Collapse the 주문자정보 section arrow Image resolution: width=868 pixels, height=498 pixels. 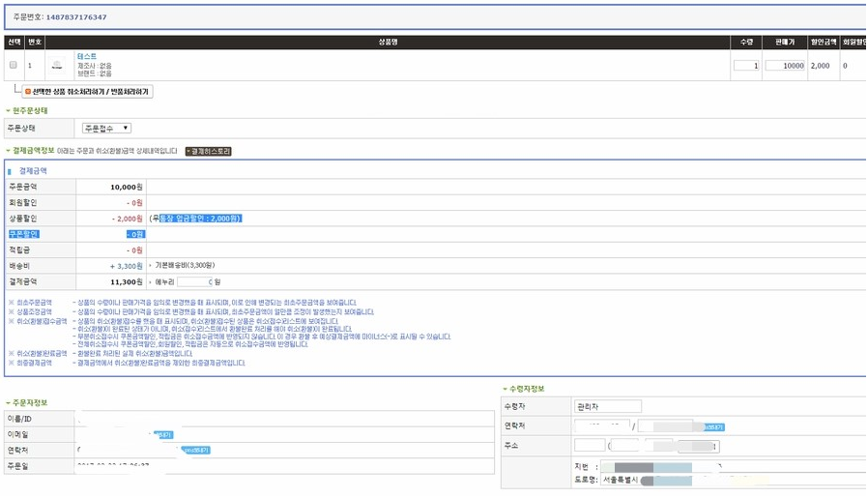point(8,402)
